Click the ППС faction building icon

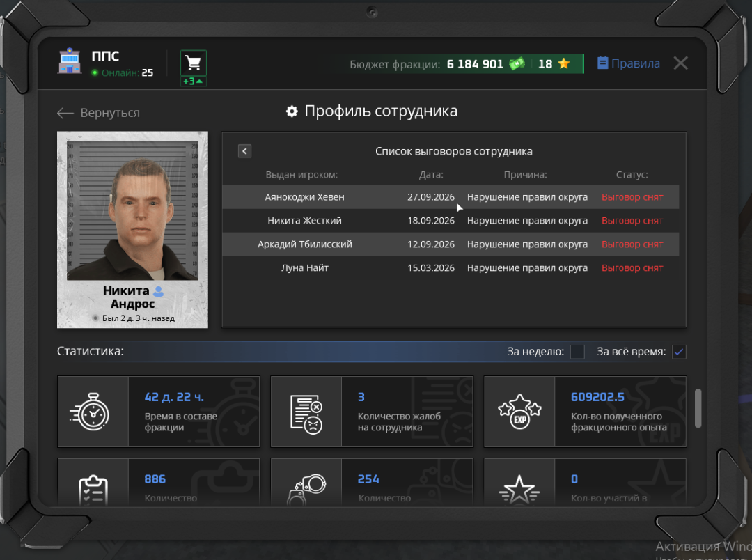(70, 61)
